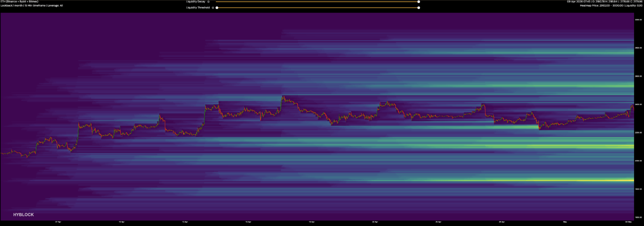Click the '28 Apr' date axis label
Image resolution: width=644 pixels, height=226 pixels.
(502, 222)
